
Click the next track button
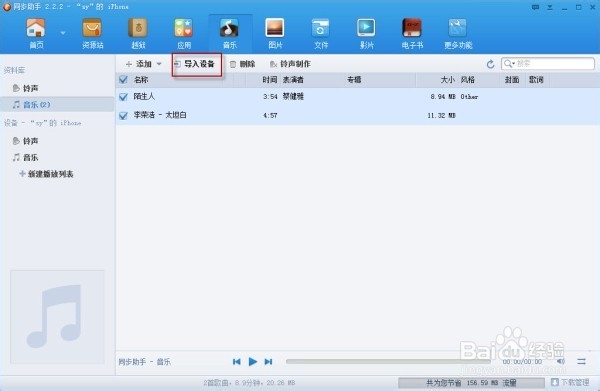(x=268, y=362)
